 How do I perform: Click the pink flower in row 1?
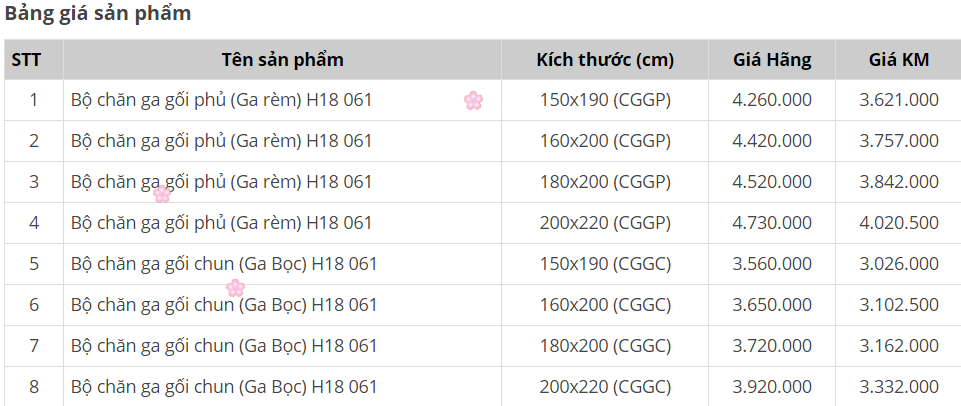473,100
